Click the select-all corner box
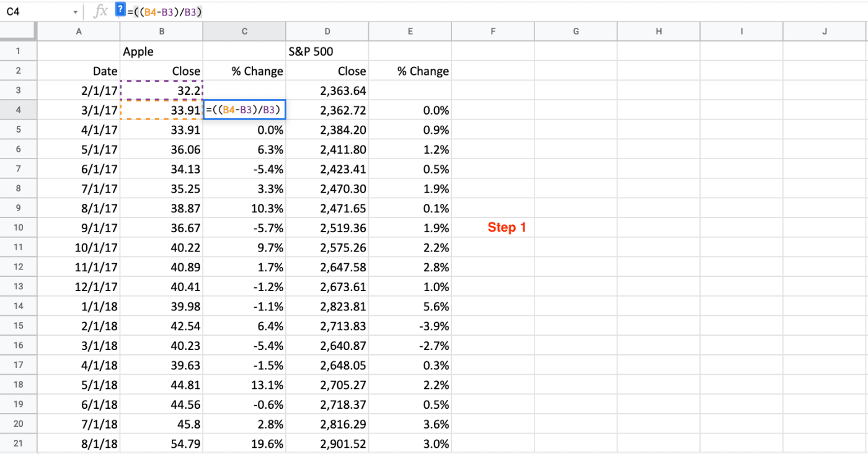The image size is (868, 454). click(19, 32)
